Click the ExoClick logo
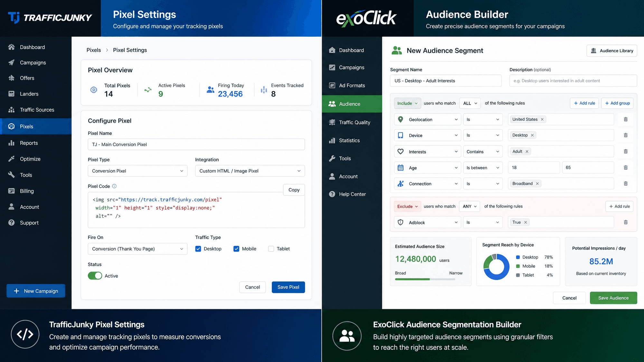The width and height of the screenshot is (644, 362). 366,18
